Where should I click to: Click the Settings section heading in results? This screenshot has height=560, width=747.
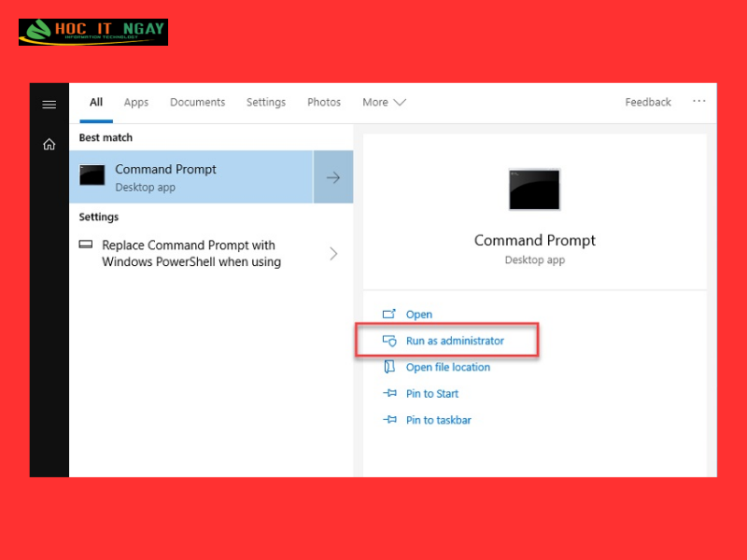coord(99,217)
